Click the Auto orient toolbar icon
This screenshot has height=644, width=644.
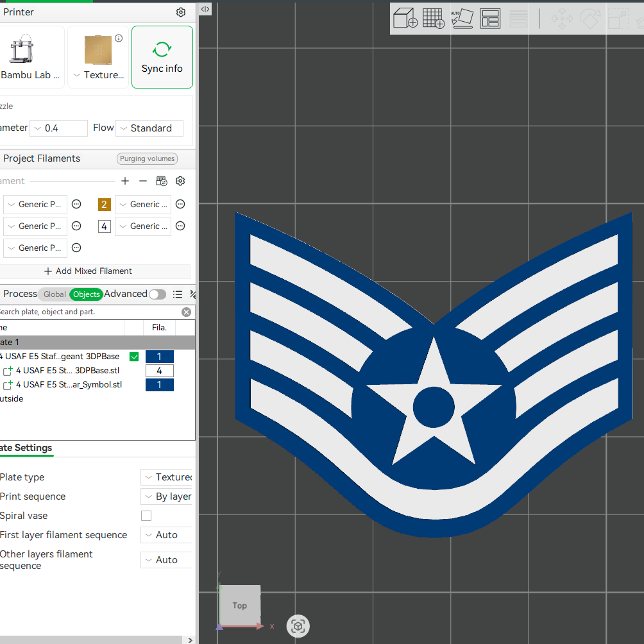pyautogui.click(x=462, y=18)
